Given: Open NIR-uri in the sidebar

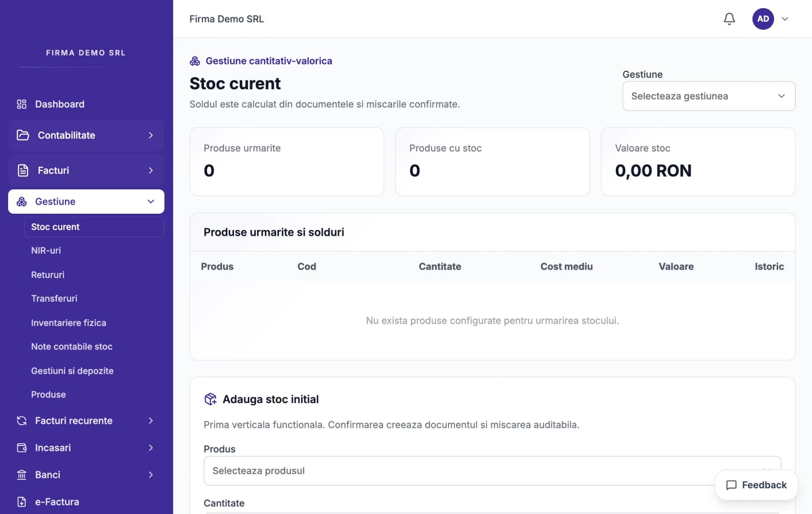Looking at the screenshot, I should point(46,251).
